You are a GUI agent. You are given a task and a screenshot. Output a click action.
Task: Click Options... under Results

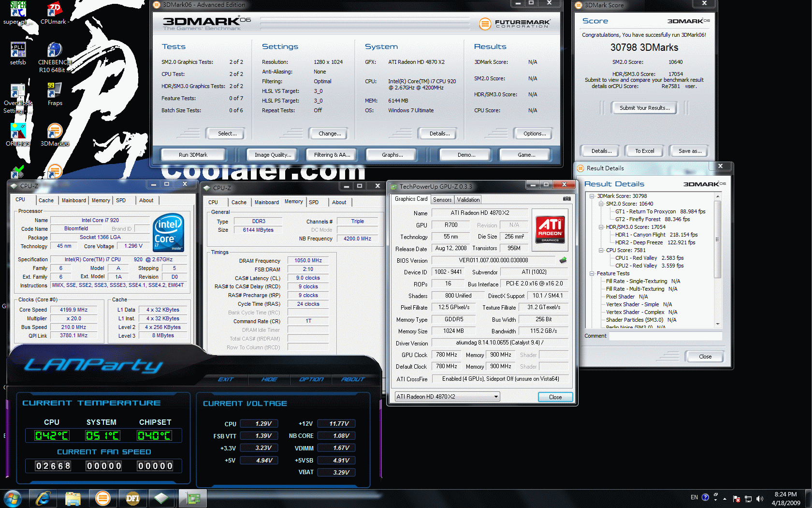tap(535, 134)
